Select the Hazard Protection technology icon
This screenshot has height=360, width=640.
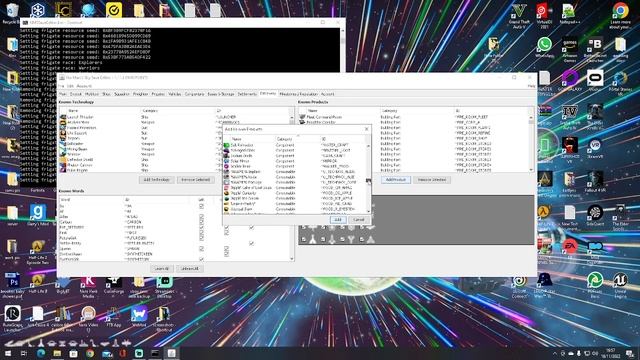click(x=63, y=127)
